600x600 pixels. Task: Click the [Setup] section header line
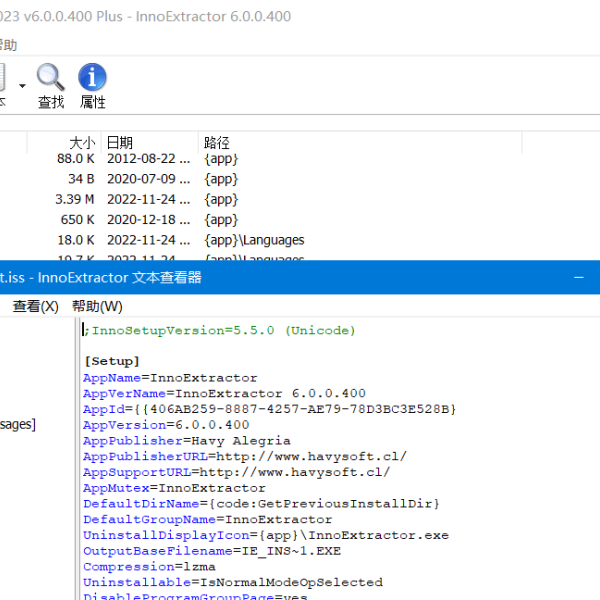(x=112, y=361)
